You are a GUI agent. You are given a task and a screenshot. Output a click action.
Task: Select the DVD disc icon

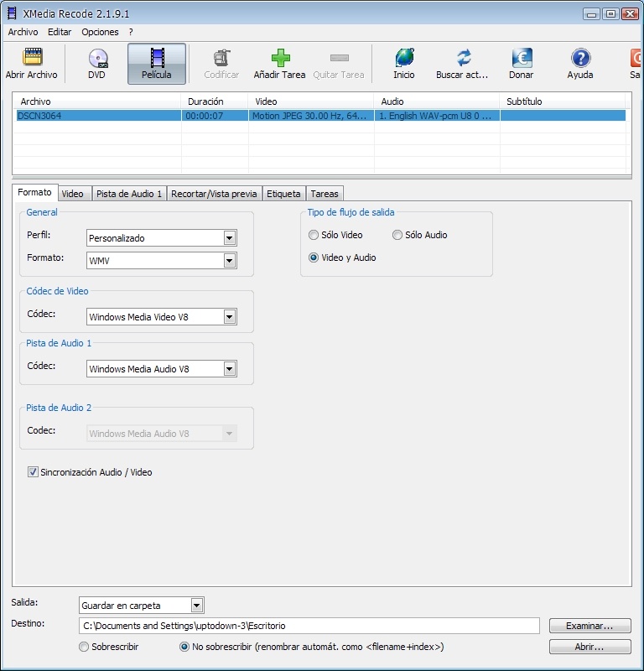[x=97, y=58]
